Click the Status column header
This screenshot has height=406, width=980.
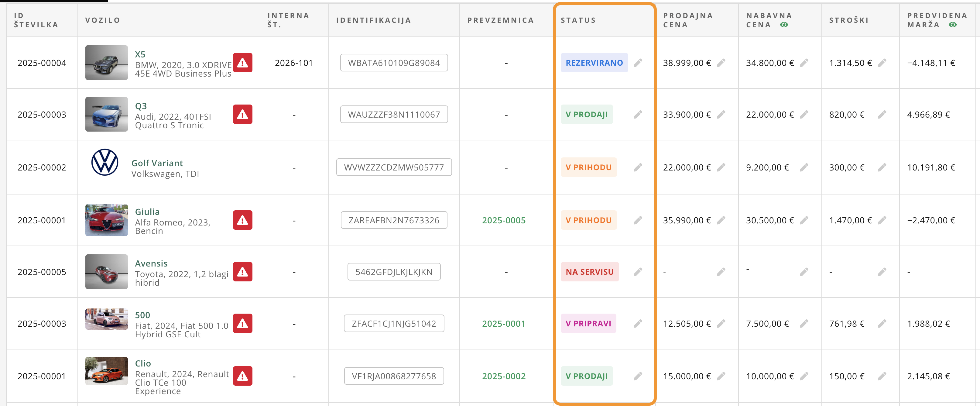coord(578,20)
